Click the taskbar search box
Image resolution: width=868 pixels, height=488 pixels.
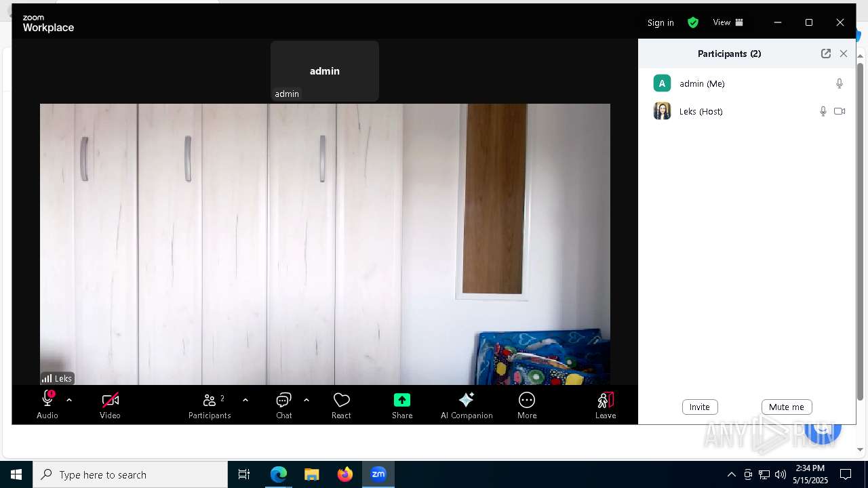(130, 474)
